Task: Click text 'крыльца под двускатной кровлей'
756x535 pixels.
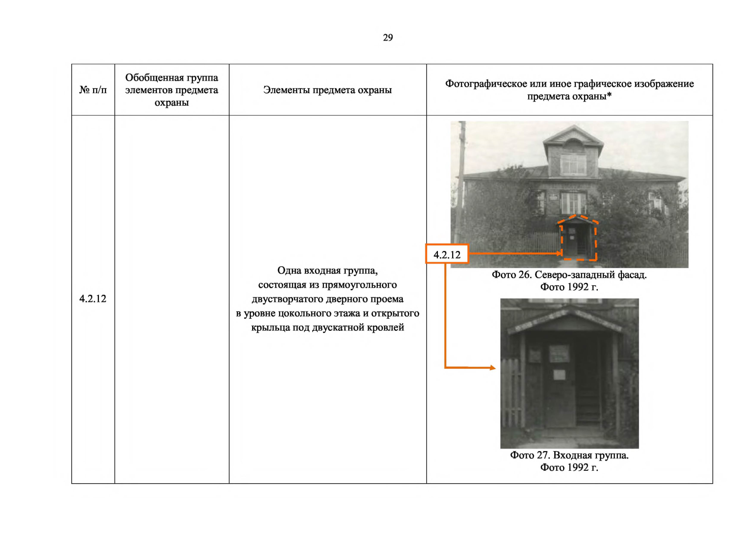Action: click(x=327, y=328)
